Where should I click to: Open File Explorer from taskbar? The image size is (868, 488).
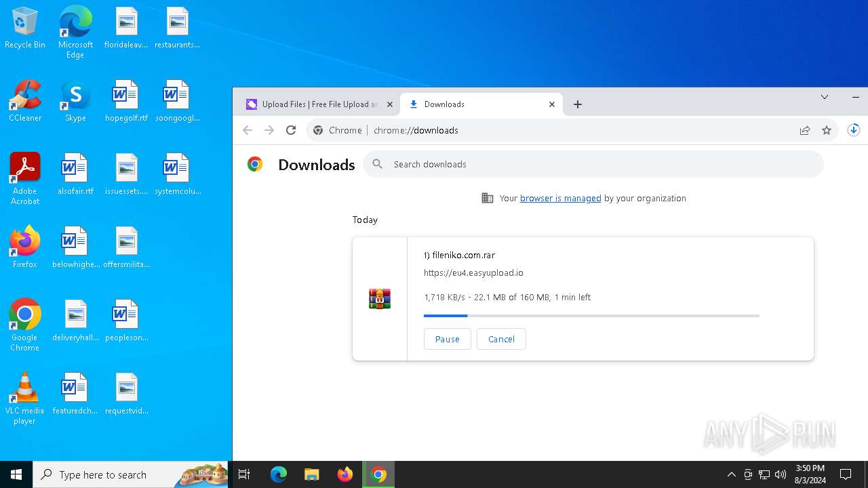point(311,474)
